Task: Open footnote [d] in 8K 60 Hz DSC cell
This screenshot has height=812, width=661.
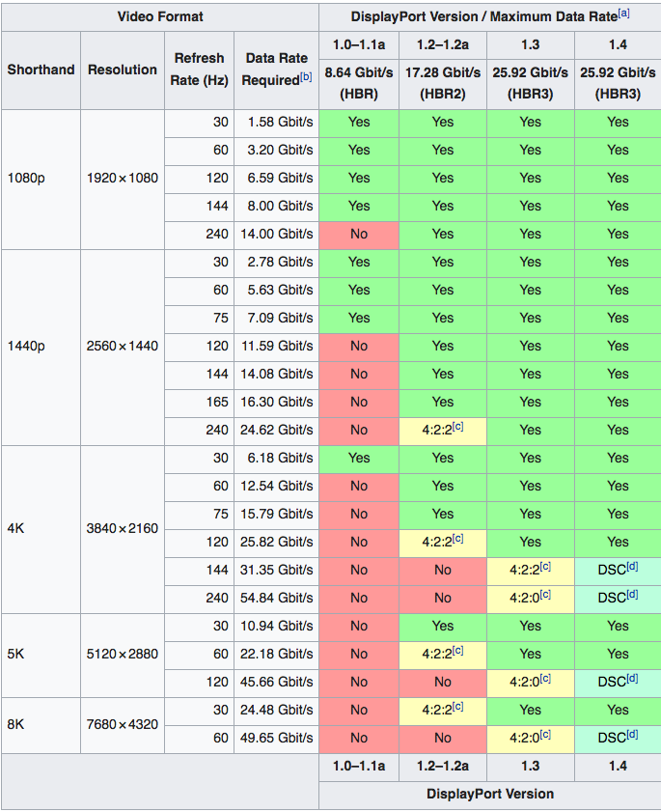Action: tap(632, 734)
